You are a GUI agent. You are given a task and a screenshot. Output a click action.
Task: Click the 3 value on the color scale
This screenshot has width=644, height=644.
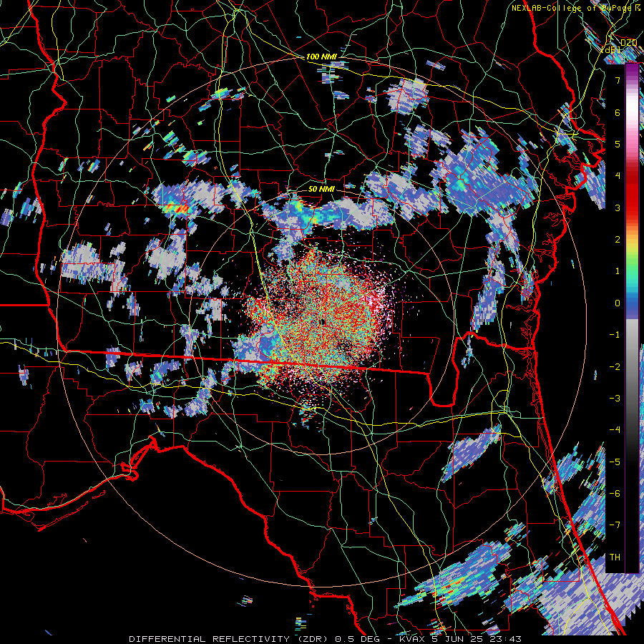coord(618,208)
